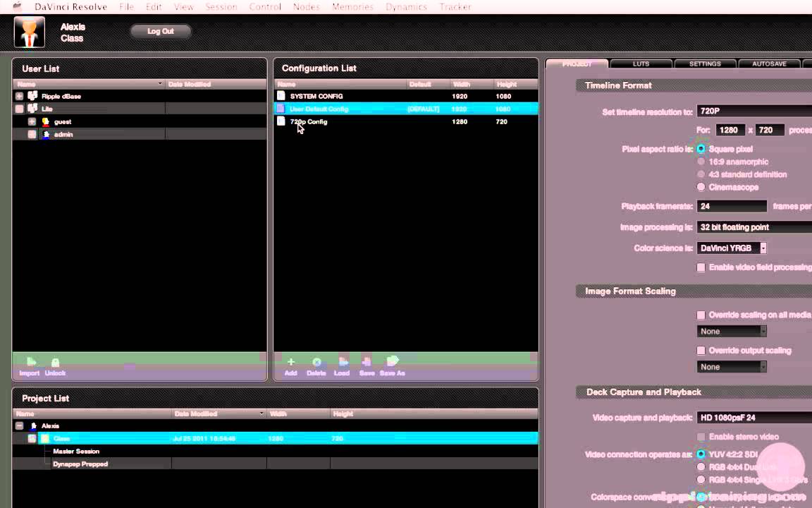
Task: Delete the selected configuration
Action: pos(316,362)
